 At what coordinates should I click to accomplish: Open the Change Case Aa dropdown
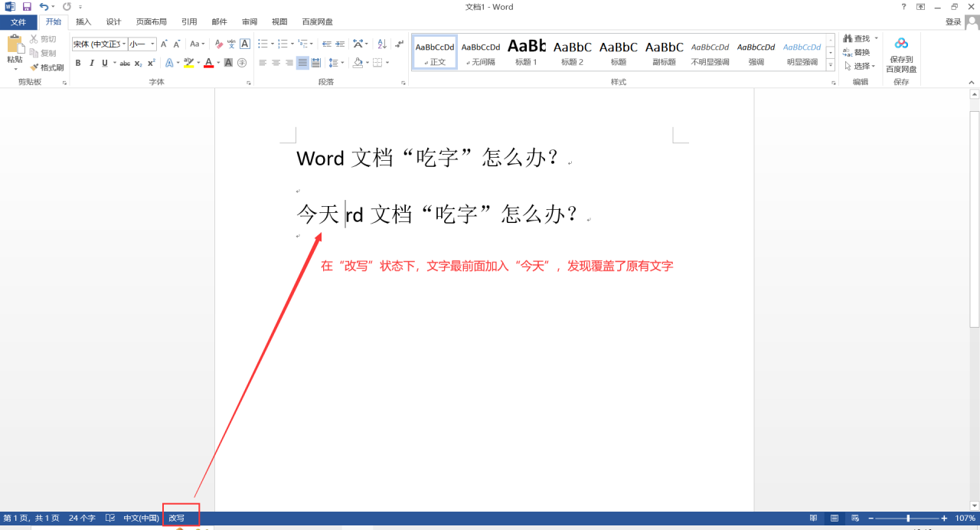pos(198,44)
